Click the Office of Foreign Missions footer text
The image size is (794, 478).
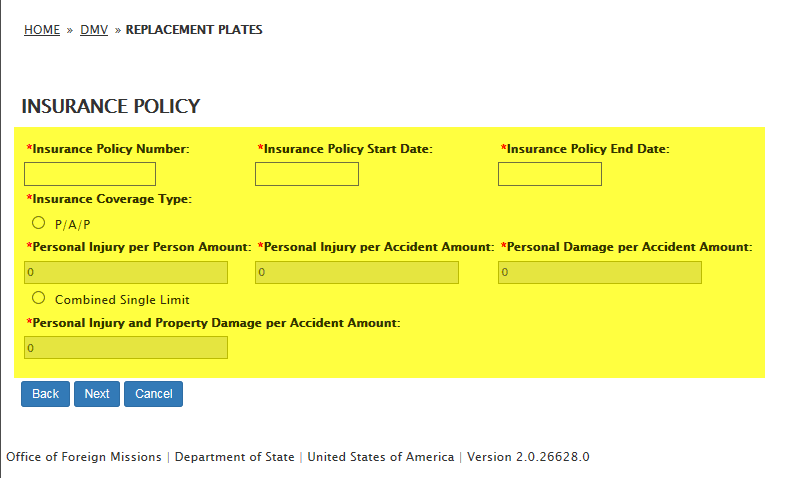(x=84, y=457)
